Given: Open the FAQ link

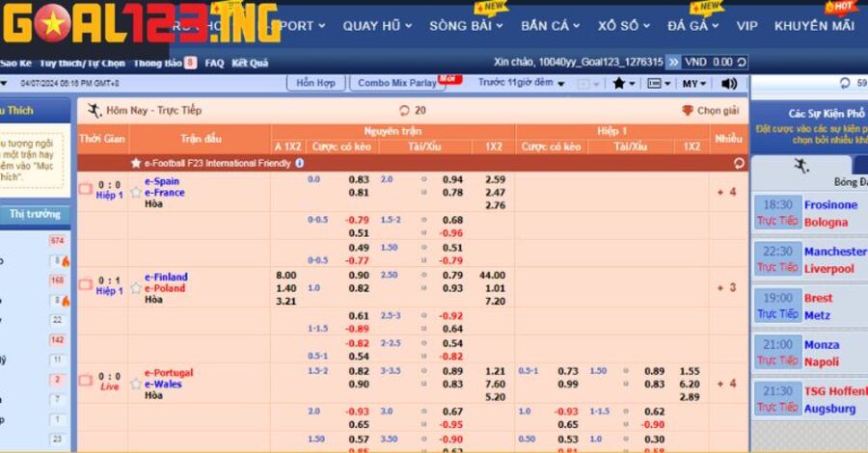Looking at the screenshot, I should click(x=214, y=63).
